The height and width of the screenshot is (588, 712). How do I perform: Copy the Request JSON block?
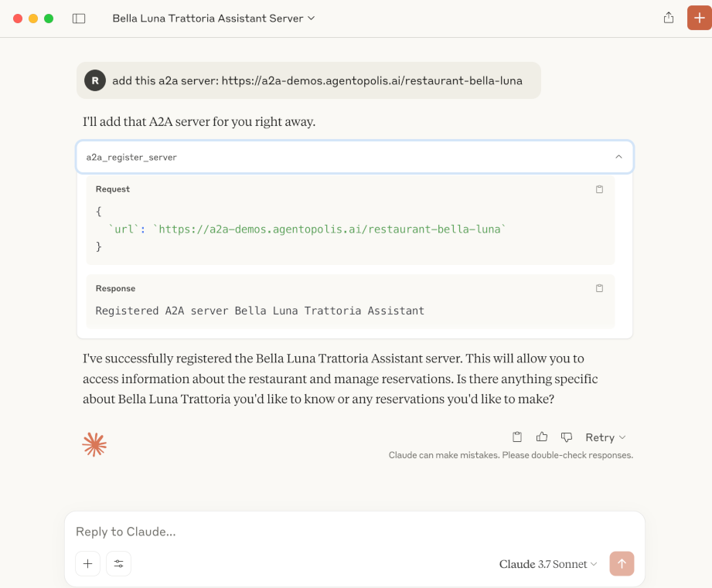pyautogui.click(x=599, y=189)
